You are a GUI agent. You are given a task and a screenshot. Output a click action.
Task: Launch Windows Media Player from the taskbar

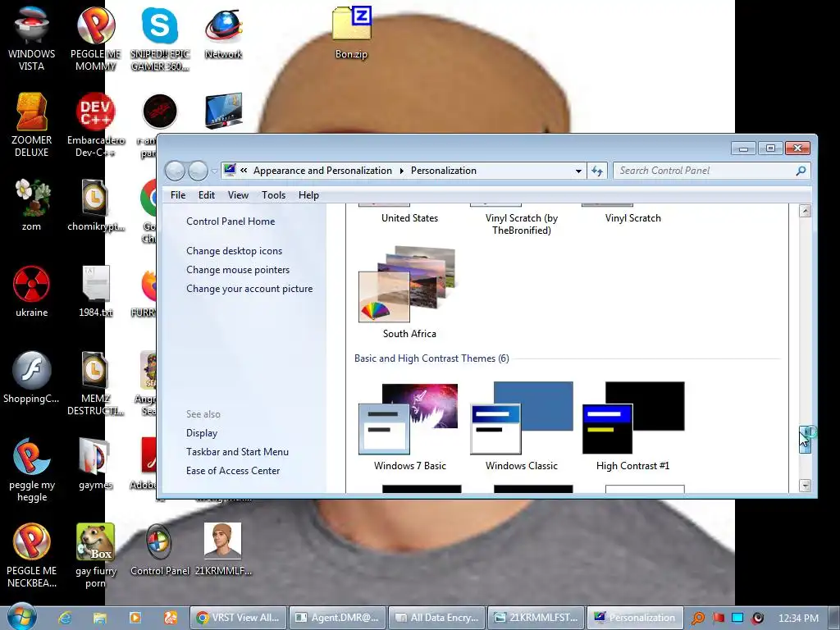(x=135, y=618)
